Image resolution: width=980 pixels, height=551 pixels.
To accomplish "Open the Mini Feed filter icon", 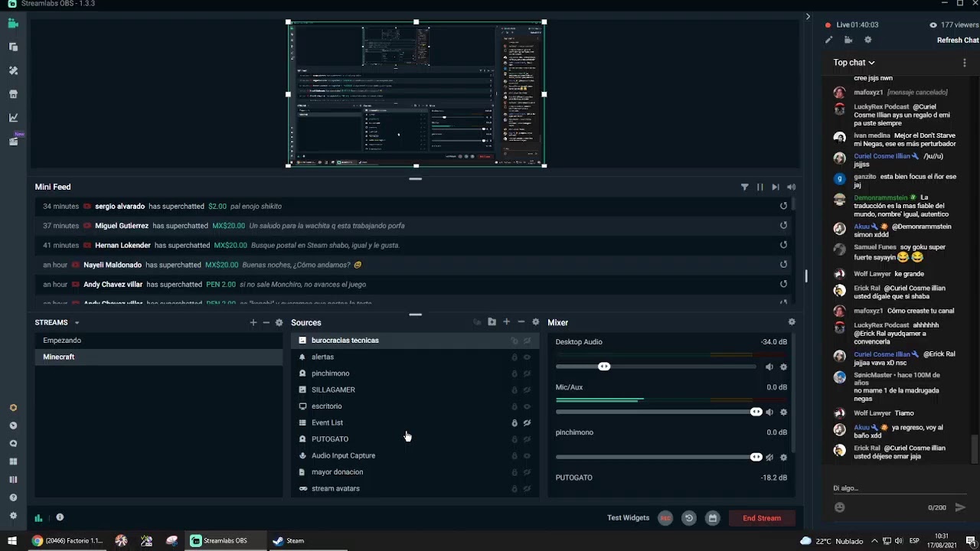I will pyautogui.click(x=744, y=187).
